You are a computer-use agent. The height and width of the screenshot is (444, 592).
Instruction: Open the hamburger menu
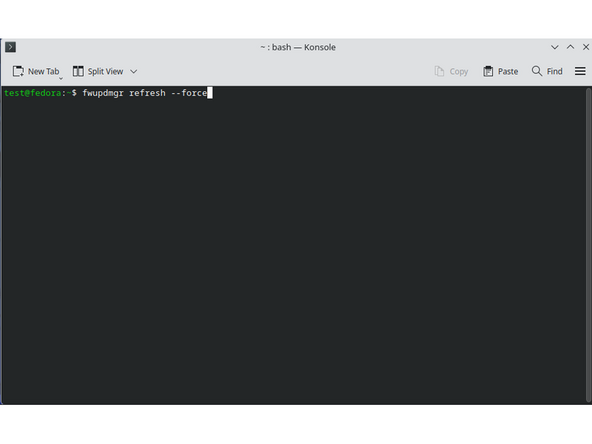[x=580, y=71]
